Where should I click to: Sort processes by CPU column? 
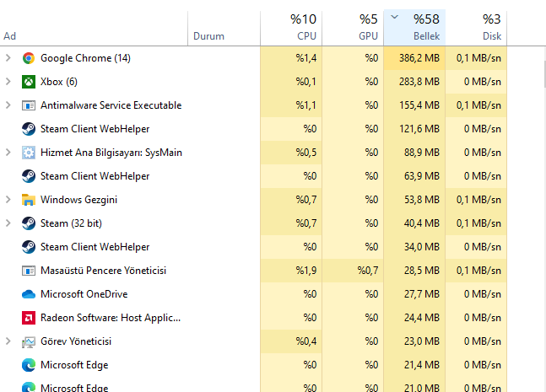tap(291, 28)
